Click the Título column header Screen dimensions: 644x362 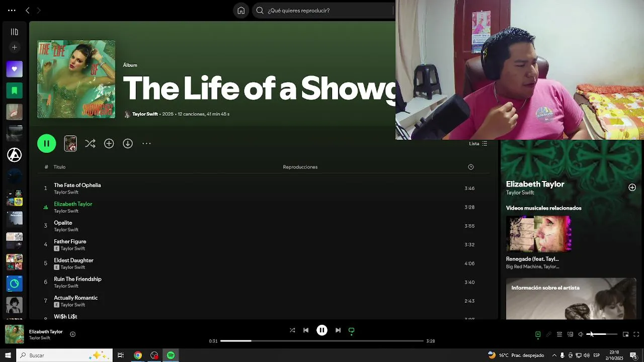59,167
